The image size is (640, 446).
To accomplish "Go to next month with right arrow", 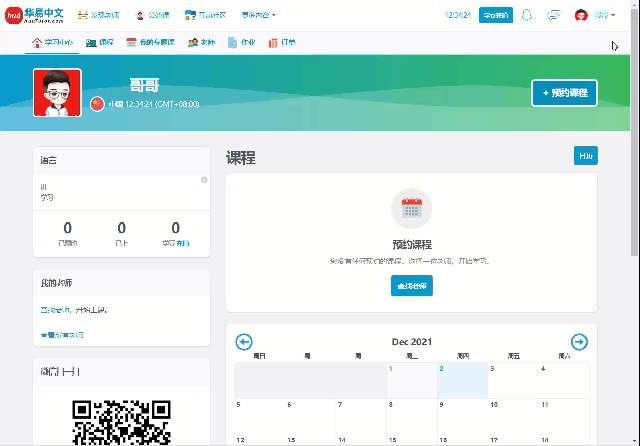I will click(579, 342).
